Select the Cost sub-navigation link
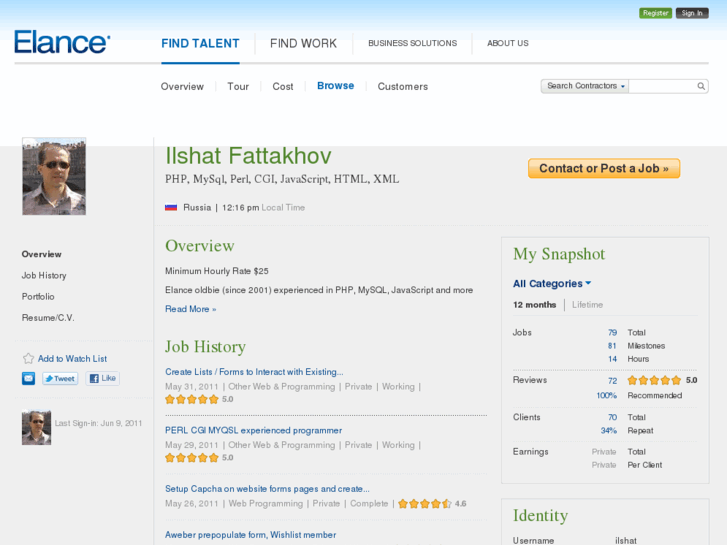Screen dimensions: 727x545 click(283, 87)
